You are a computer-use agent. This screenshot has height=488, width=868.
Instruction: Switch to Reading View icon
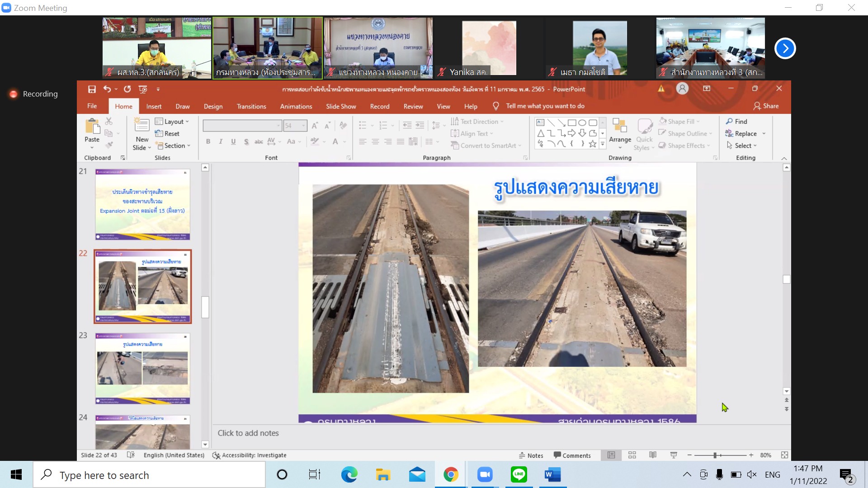653,455
